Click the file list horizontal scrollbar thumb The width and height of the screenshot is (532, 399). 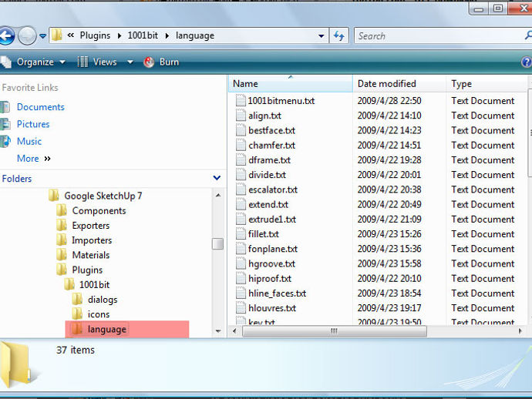tap(335, 331)
